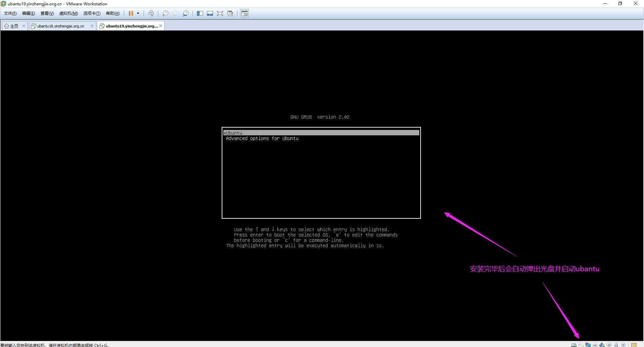
Task: Click the network adapter status icon
Action: point(588,345)
